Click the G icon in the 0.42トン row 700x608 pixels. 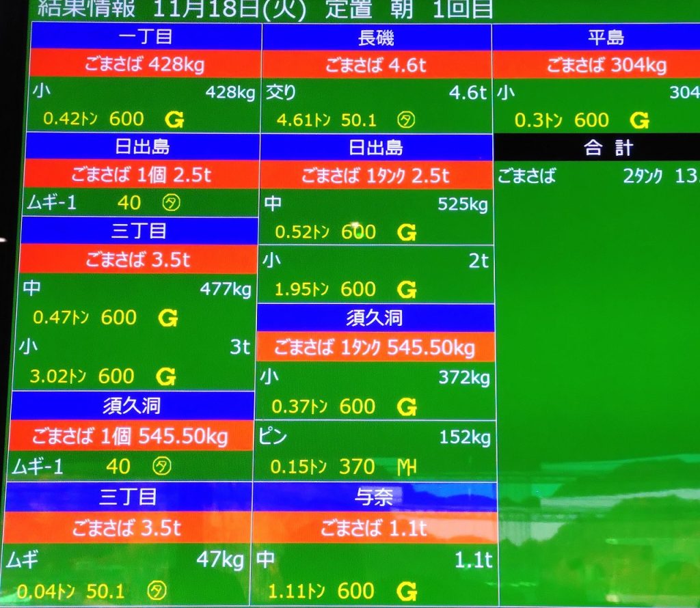click(174, 120)
